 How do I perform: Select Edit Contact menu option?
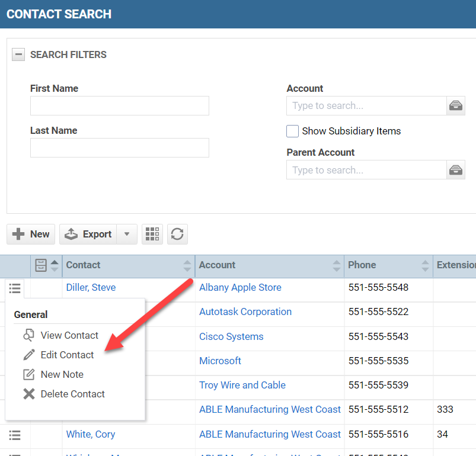coord(59,355)
